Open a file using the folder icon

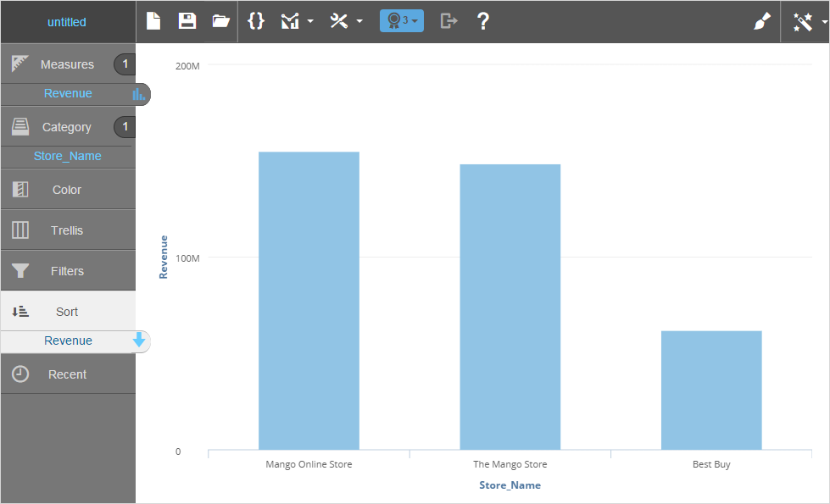click(220, 21)
